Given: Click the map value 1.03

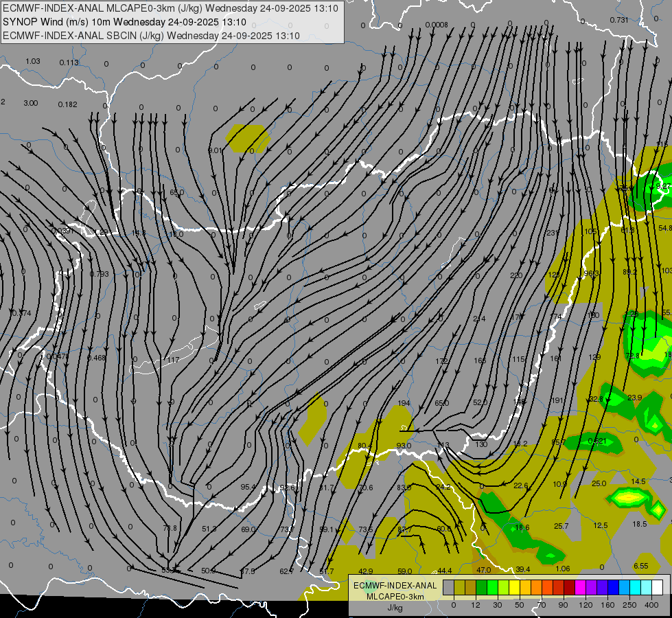Looking at the screenshot, I should (32, 61).
